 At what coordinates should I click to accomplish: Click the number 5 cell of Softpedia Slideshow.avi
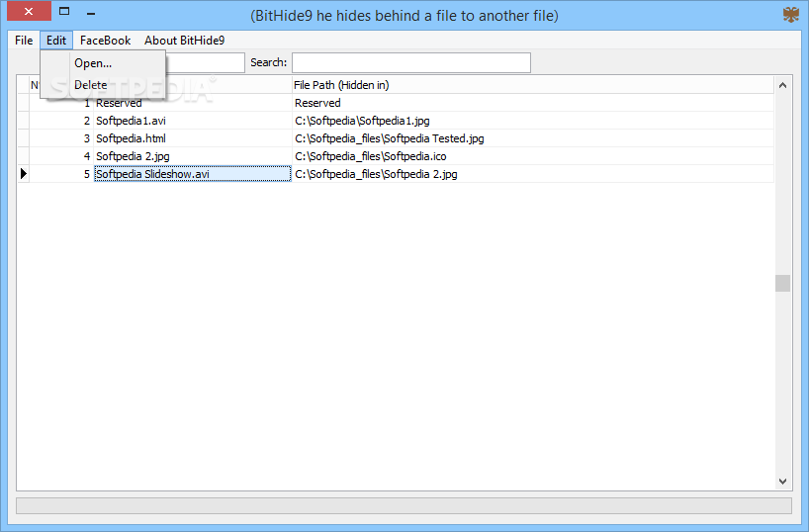[x=61, y=174]
